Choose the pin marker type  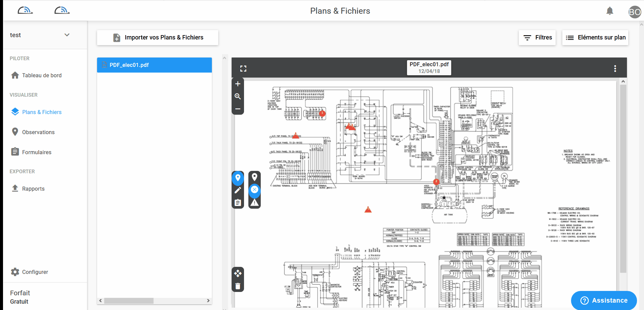(255, 177)
